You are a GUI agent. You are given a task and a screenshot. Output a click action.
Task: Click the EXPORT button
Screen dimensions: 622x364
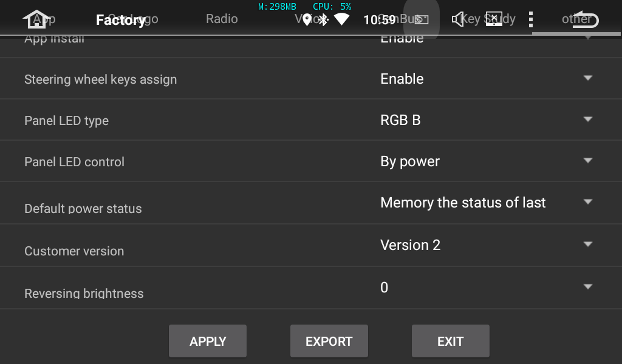329,341
